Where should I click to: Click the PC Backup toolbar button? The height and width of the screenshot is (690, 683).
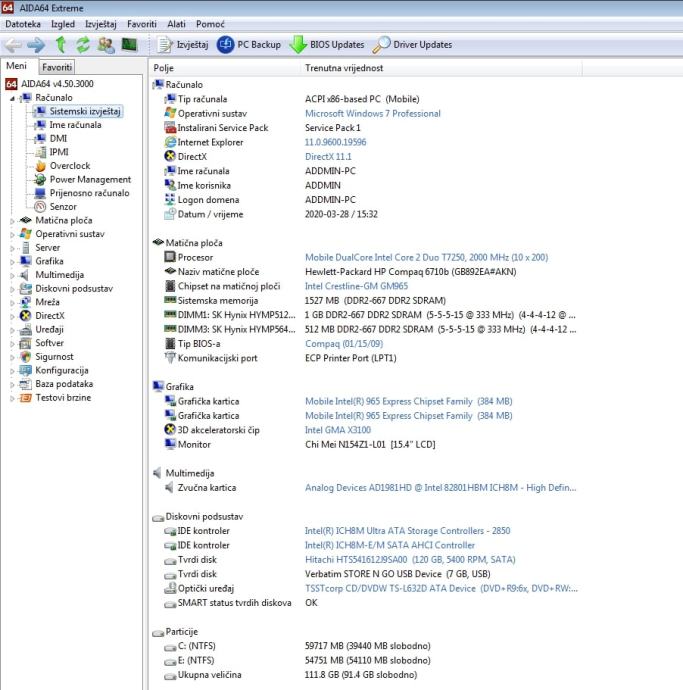tap(248, 45)
